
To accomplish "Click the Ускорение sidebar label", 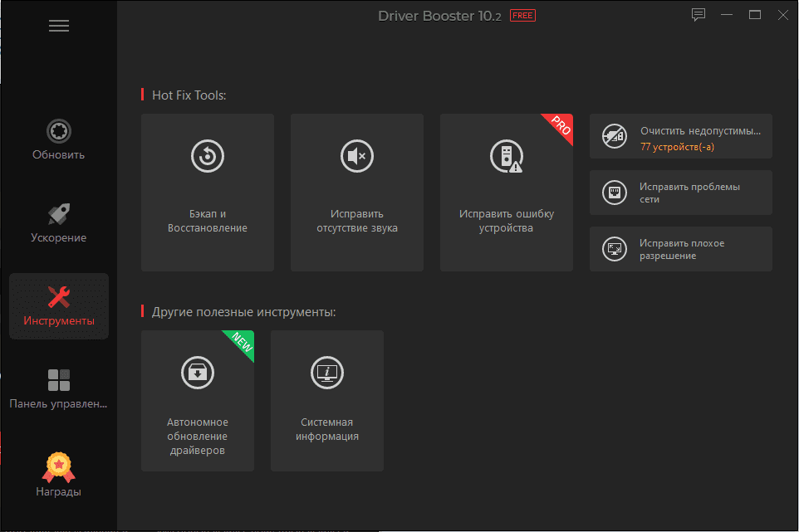I will (x=59, y=237).
